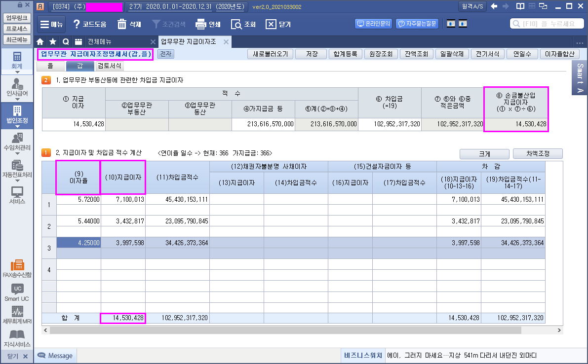Image resolution: width=588 pixels, height=364 pixels.
Task: Click the 새로불러오기 button
Action: point(270,54)
